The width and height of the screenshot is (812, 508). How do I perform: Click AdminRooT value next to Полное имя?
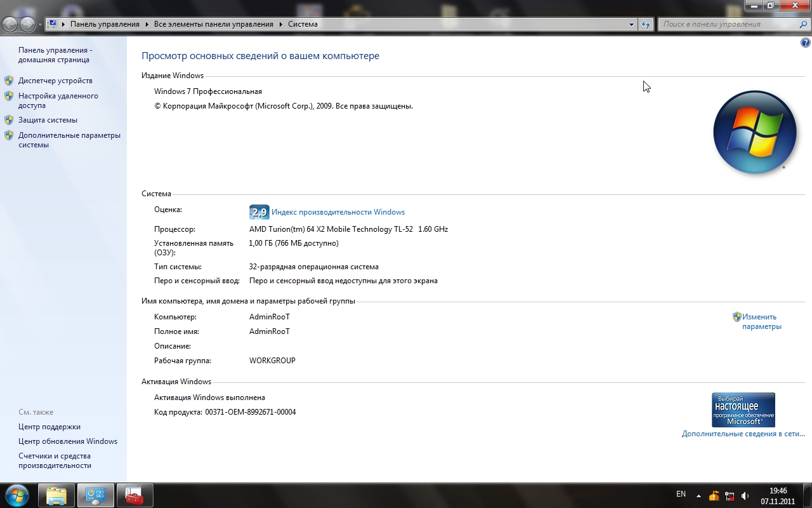coord(270,331)
